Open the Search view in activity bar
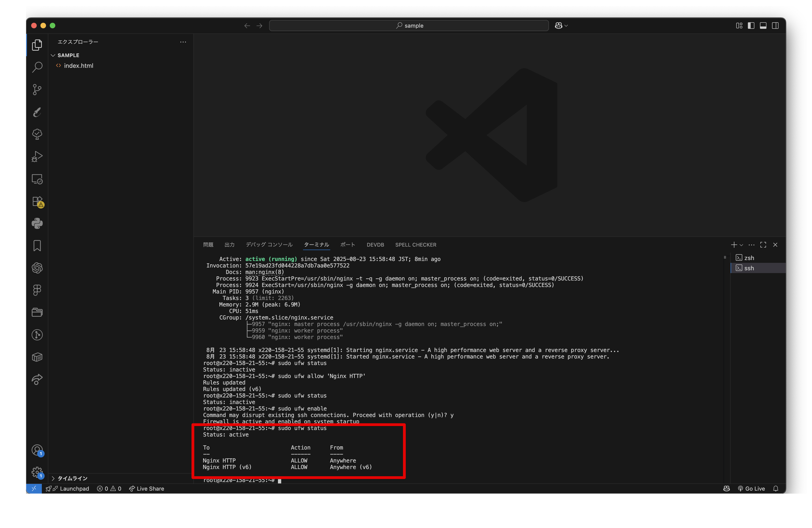This screenshot has height=528, width=812. (37, 67)
